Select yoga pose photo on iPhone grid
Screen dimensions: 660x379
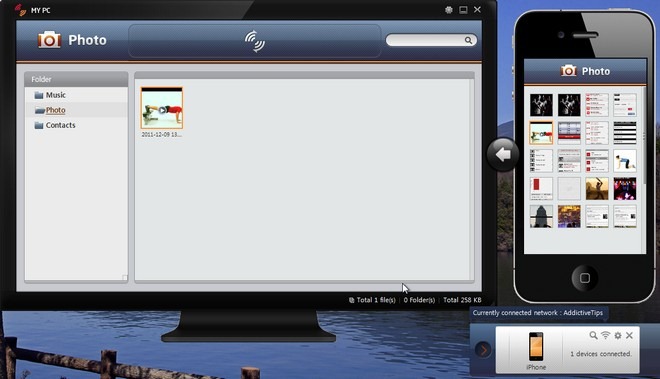click(x=625, y=161)
